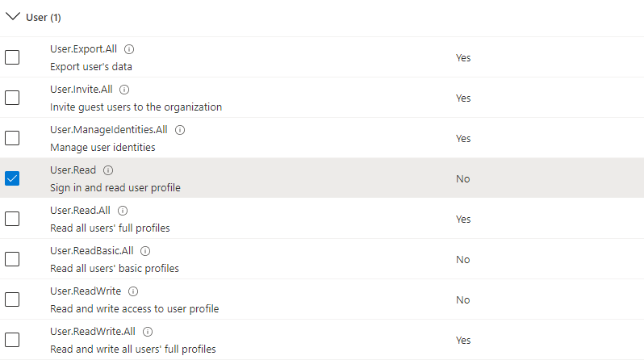
Task: Select the User.ManageIdentities.All checkbox
Action: click(x=12, y=138)
